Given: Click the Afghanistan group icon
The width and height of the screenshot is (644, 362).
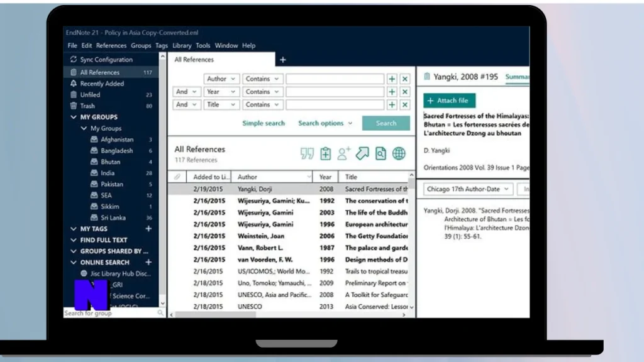Looking at the screenshot, I should (x=94, y=139).
